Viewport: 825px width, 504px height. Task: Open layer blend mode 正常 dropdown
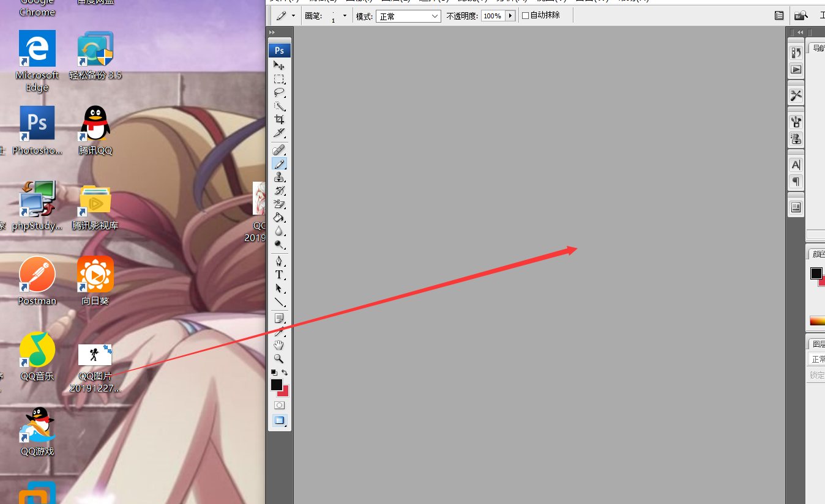(816, 359)
